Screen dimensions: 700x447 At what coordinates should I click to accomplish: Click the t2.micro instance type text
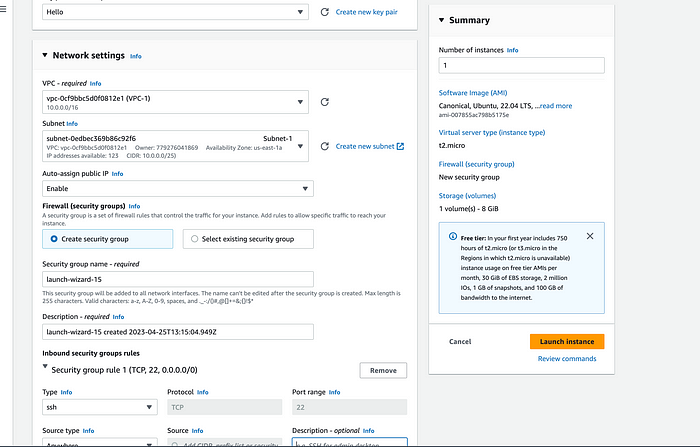pos(452,145)
